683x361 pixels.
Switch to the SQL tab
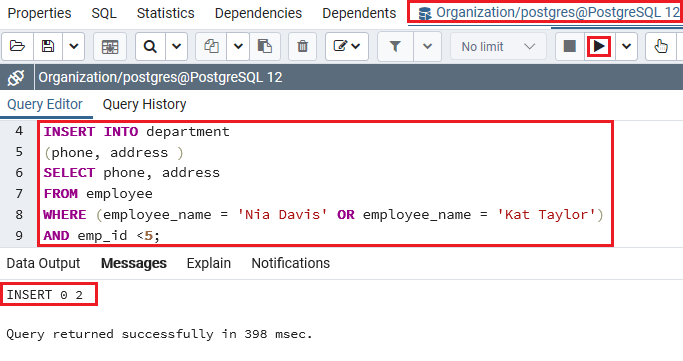click(104, 13)
